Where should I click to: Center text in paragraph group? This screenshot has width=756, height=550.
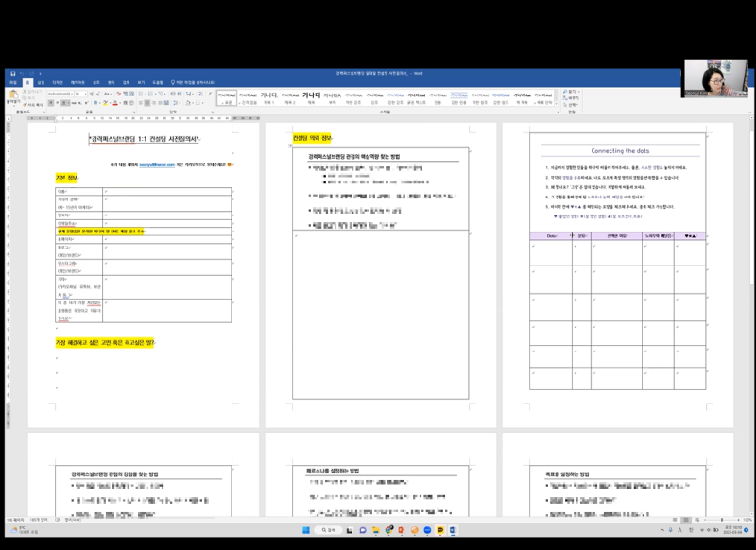click(147, 103)
